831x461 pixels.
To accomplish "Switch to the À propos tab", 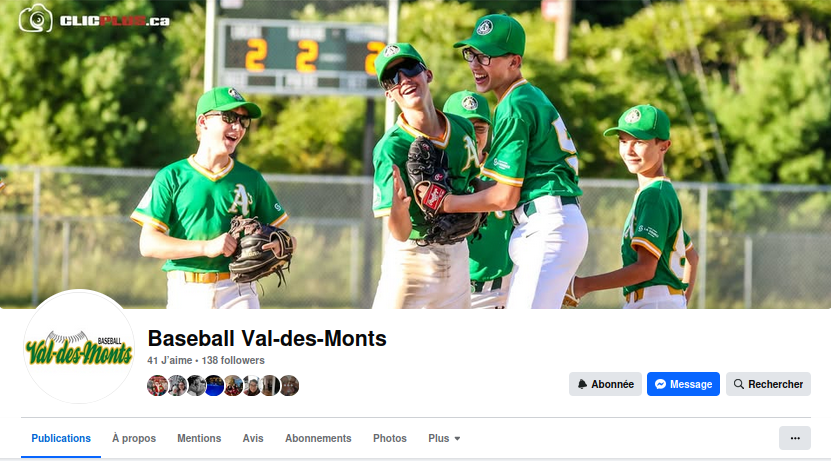I will 134,438.
